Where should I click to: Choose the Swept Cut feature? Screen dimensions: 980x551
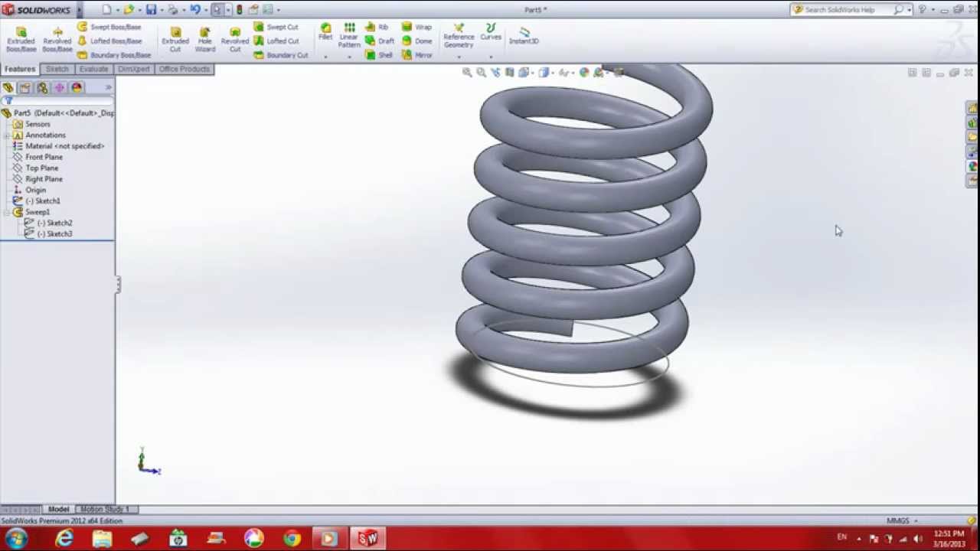(276, 27)
